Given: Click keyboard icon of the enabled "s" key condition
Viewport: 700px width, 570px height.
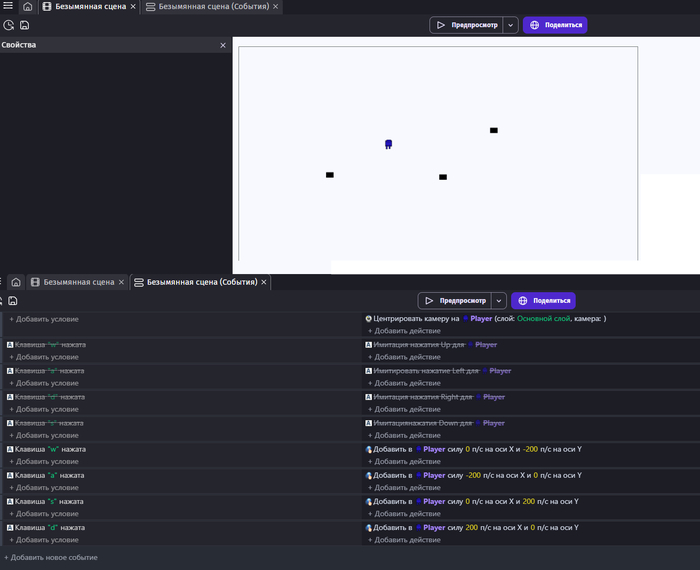Looking at the screenshot, I should (10, 502).
